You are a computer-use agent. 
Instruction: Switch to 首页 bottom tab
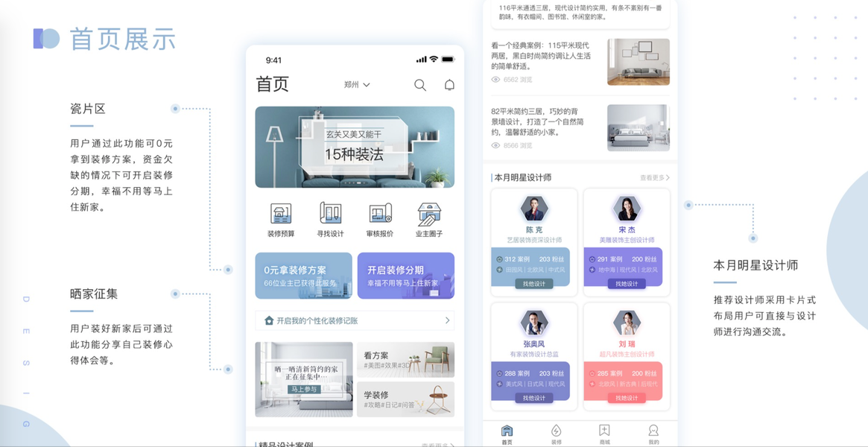507,434
